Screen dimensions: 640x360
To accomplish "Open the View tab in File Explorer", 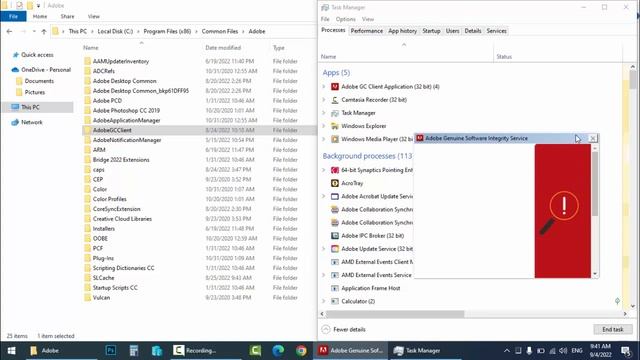I will coord(93,16).
